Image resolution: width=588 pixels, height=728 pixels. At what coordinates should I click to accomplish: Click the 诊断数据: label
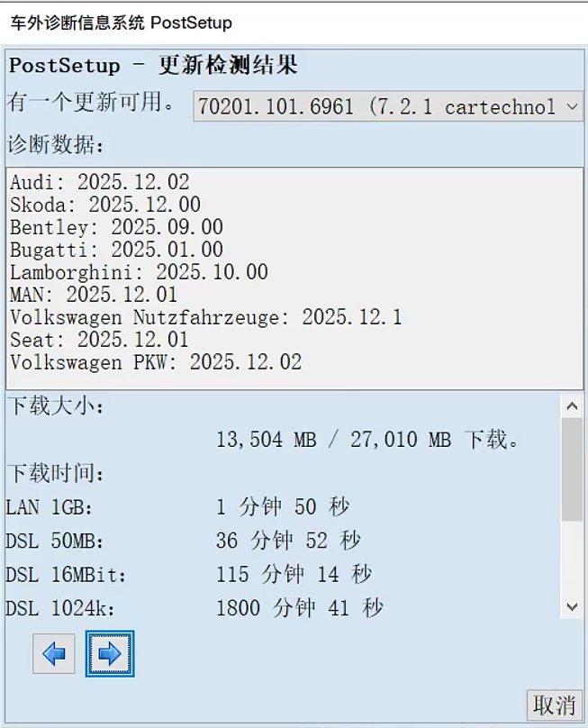click(x=56, y=144)
